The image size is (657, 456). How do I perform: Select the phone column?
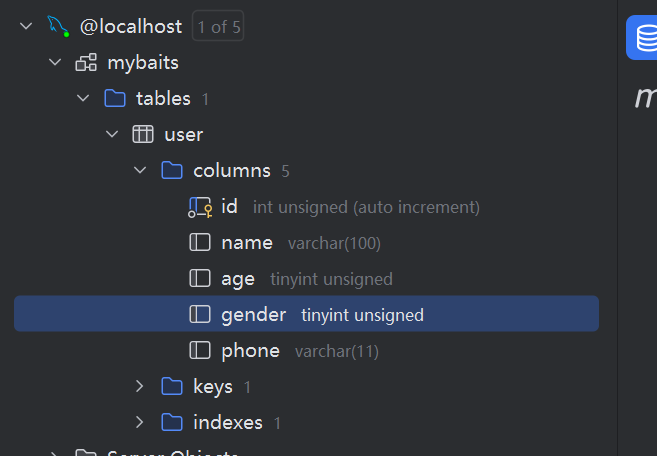tap(250, 350)
